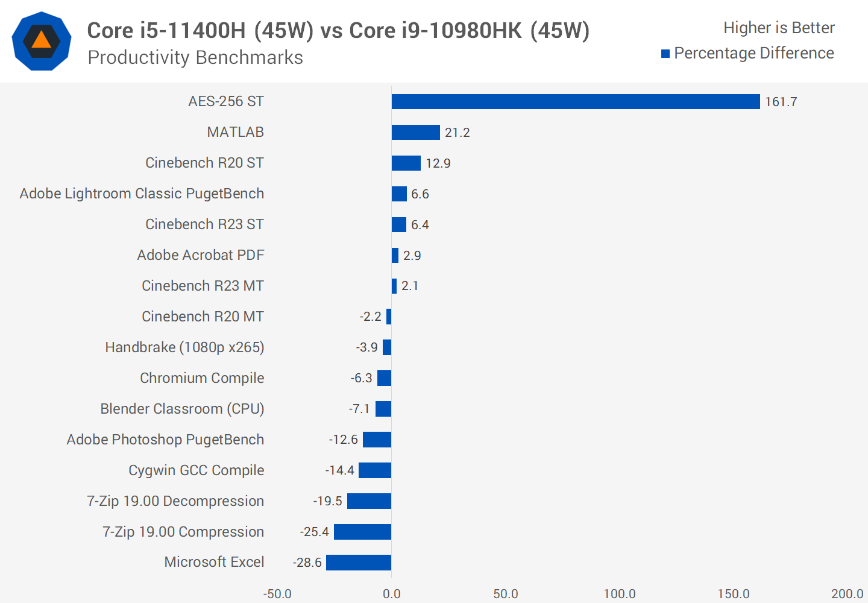The height and width of the screenshot is (603, 868).
Task: Click the Higher is Better text
Action: coord(779,28)
